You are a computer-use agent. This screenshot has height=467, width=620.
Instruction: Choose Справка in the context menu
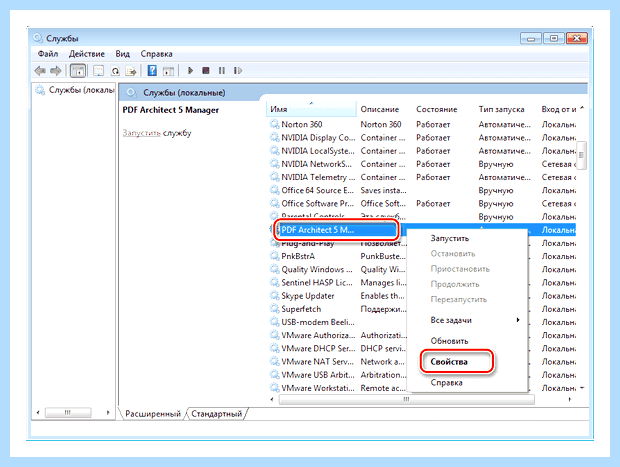pos(446,383)
